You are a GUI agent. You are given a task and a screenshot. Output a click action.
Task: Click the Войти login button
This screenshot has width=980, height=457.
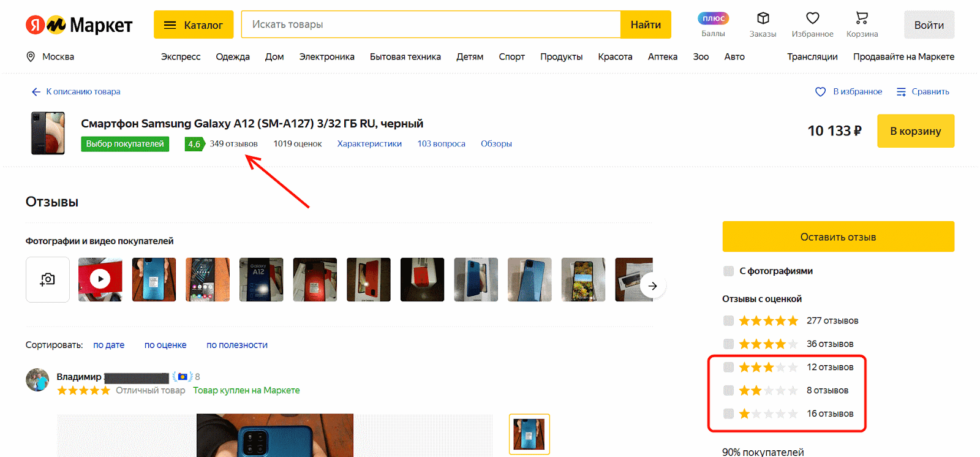point(929,25)
